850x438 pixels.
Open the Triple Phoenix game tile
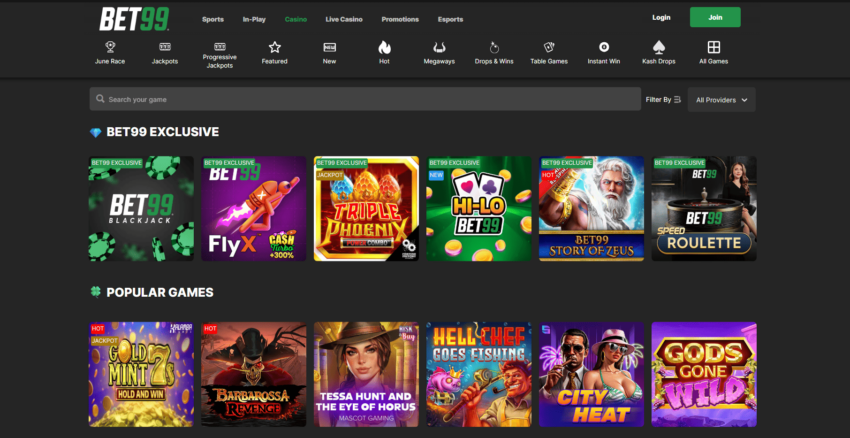pos(366,209)
